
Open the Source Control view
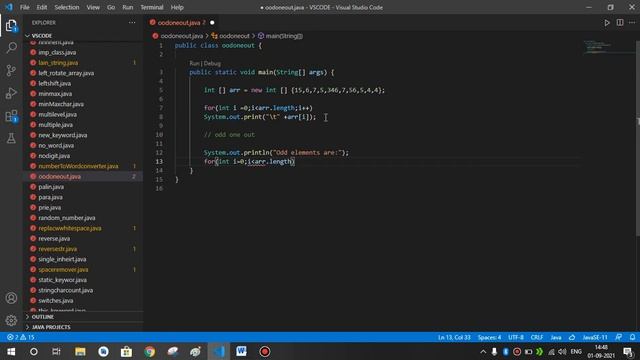coord(11,70)
